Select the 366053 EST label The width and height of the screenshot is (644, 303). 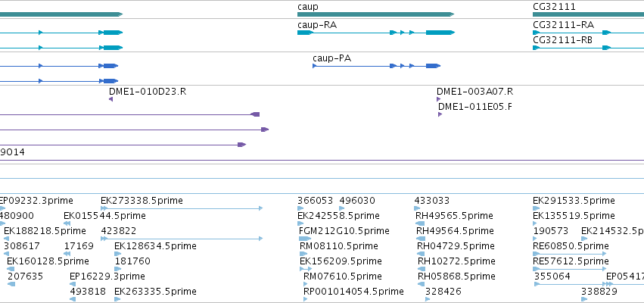point(315,201)
